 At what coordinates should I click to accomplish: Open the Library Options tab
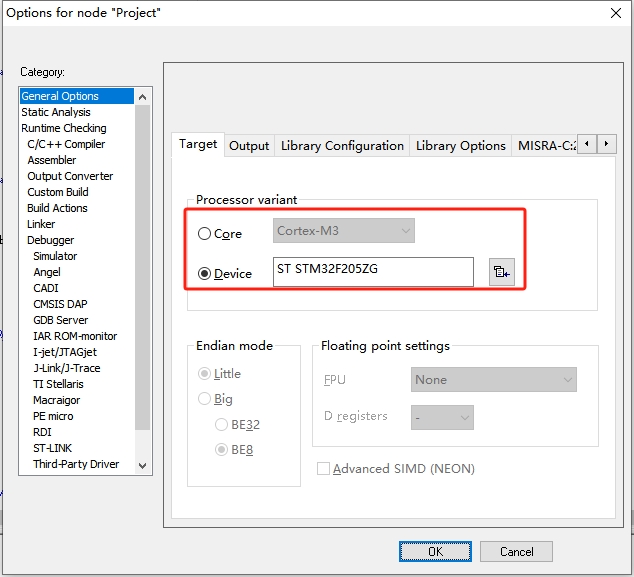tap(461, 146)
